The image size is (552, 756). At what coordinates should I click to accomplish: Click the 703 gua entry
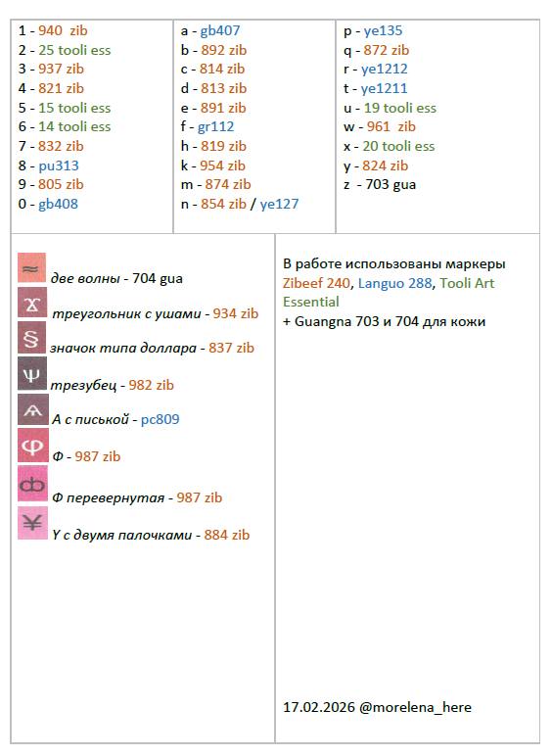coord(391,185)
